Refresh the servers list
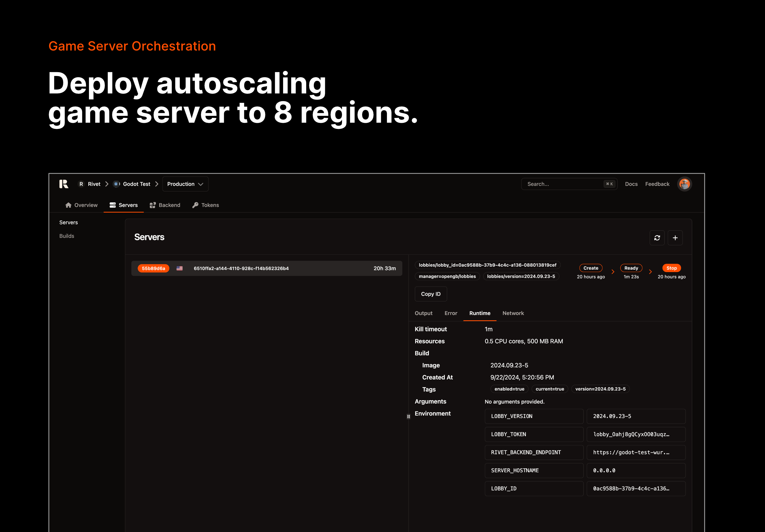 click(657, 238)
